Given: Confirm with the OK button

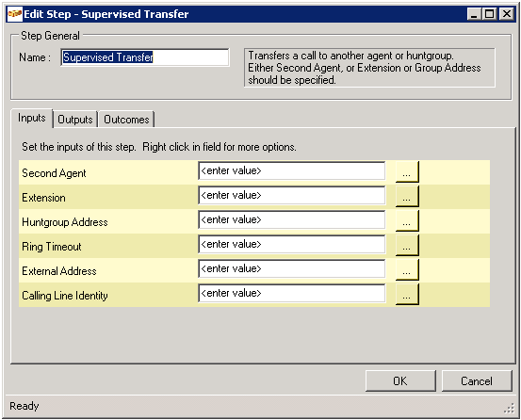Looking at the screenshot, I should (x=400, y=380).
